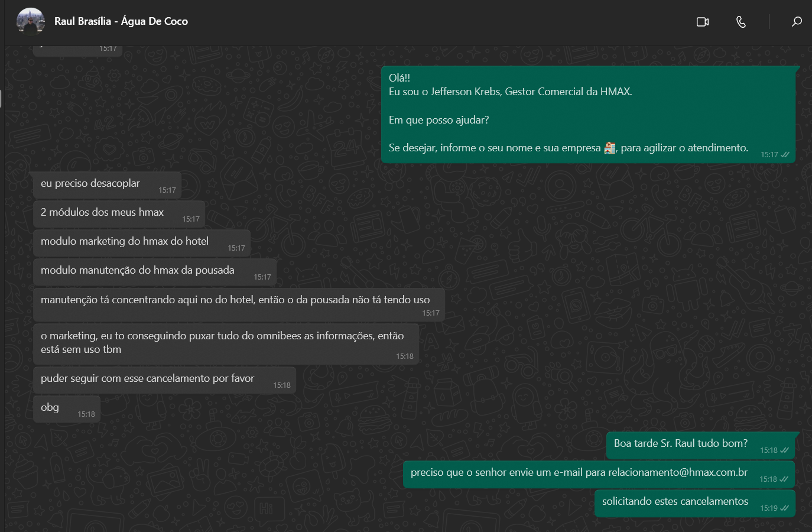
Task: Click 'modulo marketing do hmax do hotel' message
Action: click(125, 242)
